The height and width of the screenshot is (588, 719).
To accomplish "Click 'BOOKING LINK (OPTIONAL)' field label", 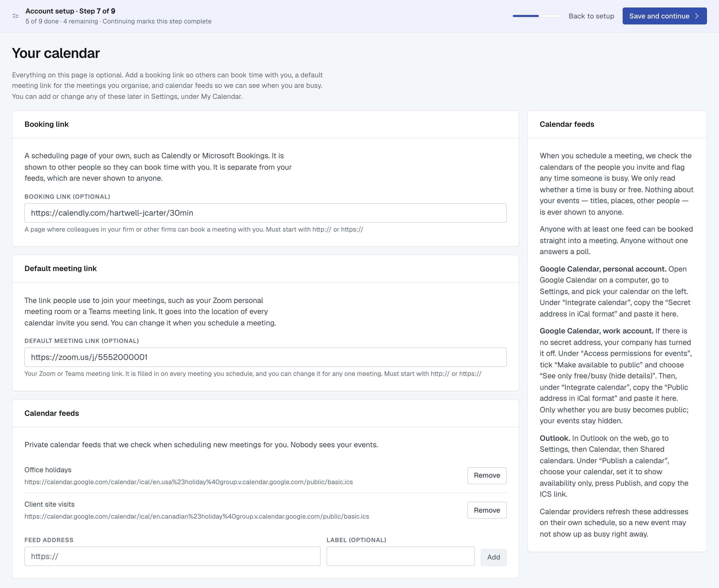I will click(x=67, y=196).
